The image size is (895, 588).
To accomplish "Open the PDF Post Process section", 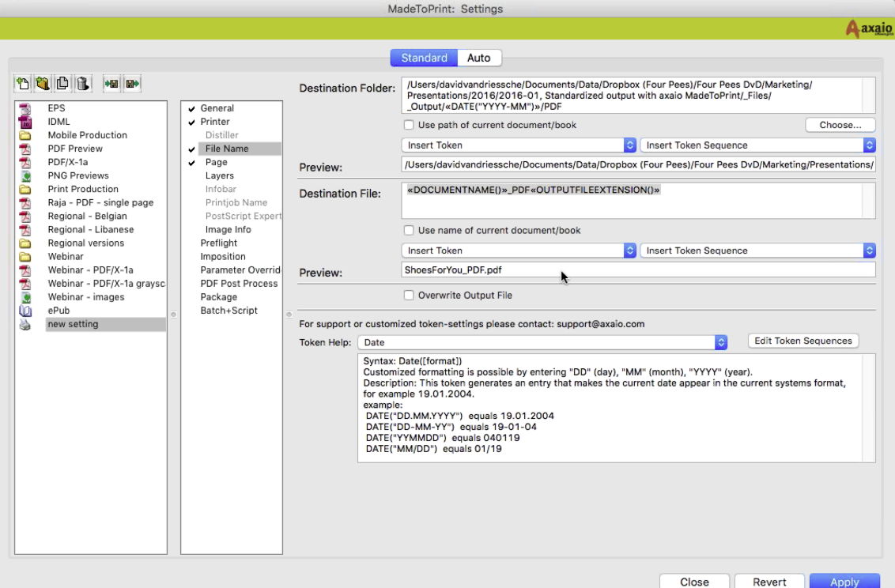I will tap(239, 284).
